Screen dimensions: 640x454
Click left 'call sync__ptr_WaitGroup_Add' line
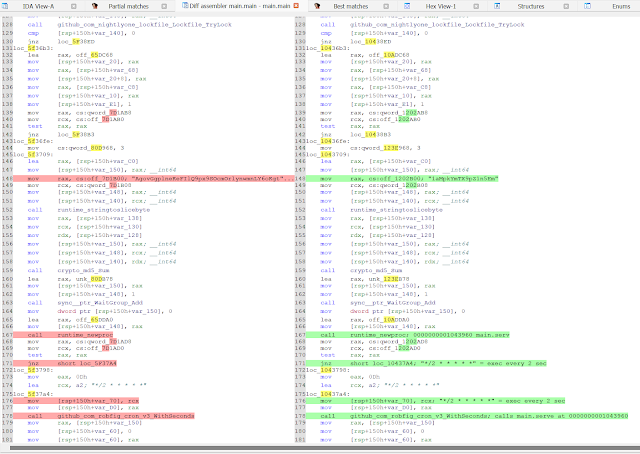tap(85, 303)
